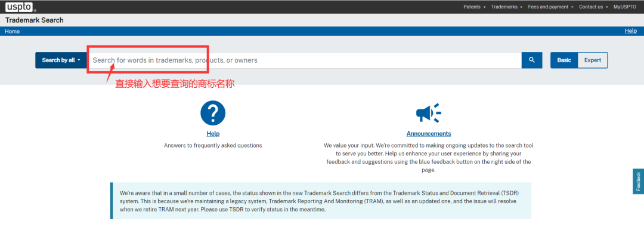Open the Announcements link

coord(428,134)
